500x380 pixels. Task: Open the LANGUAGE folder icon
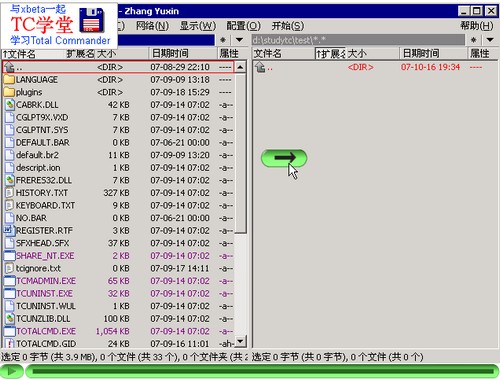pos(9,80)
